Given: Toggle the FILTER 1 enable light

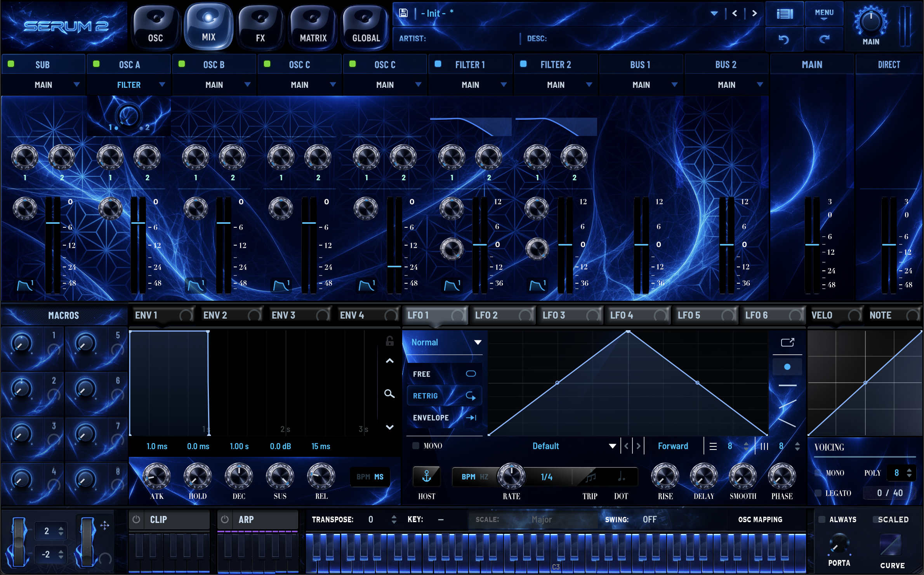Looking at the screenshot, I should pyautogui.click(x=438, y=64).
